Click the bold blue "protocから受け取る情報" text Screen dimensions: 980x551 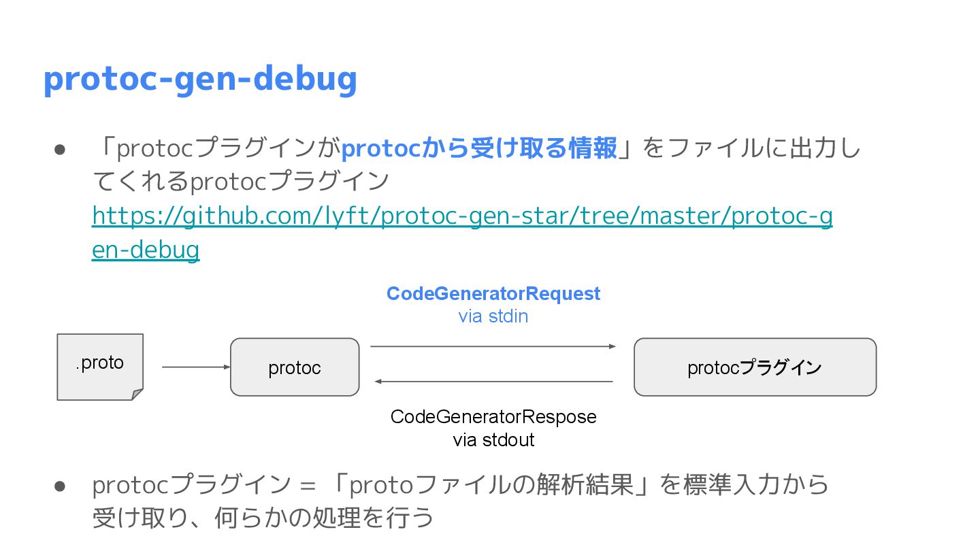[x=479, y=148]
